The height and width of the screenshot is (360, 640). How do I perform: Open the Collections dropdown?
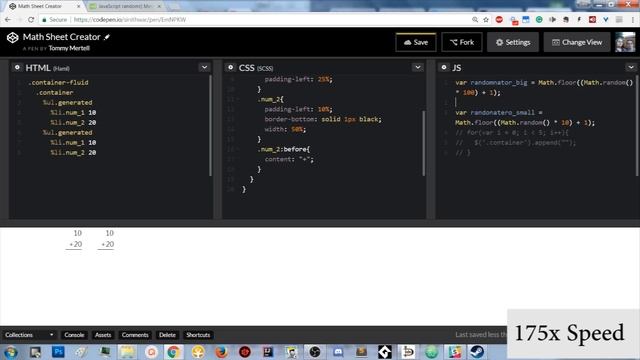29,335
